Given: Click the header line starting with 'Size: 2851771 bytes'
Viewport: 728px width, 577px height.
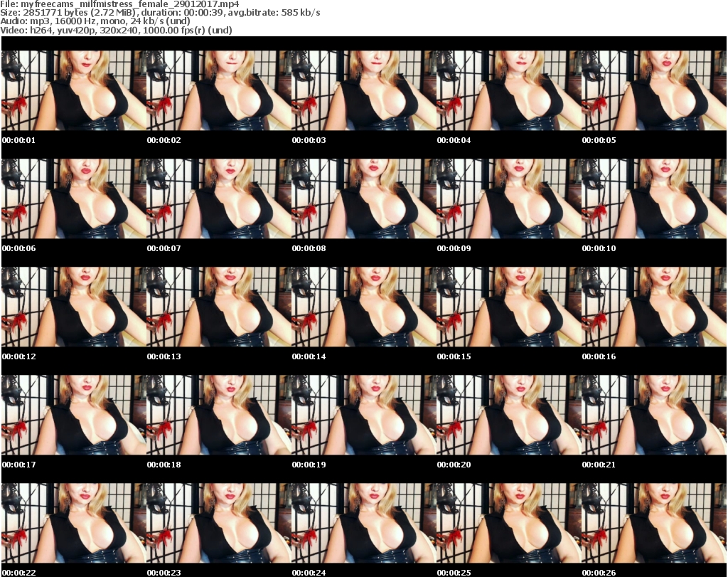Looking at the screenshot, I should [160, 13].
